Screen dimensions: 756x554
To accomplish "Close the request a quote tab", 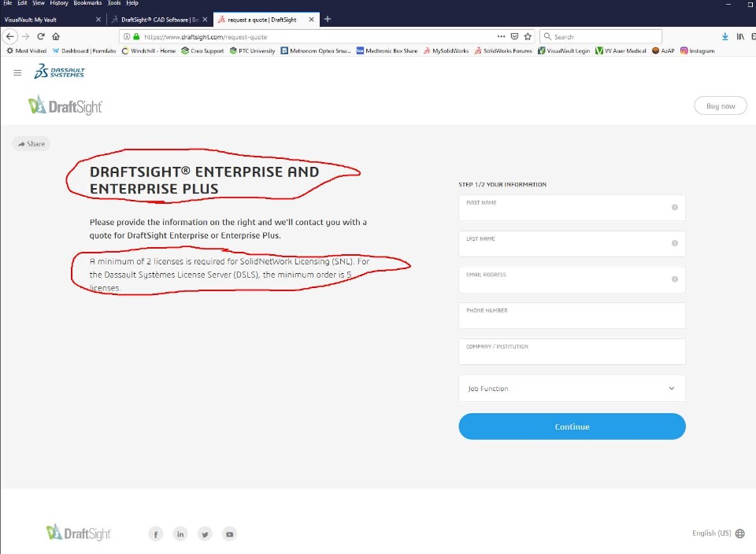I will [312, 20].
